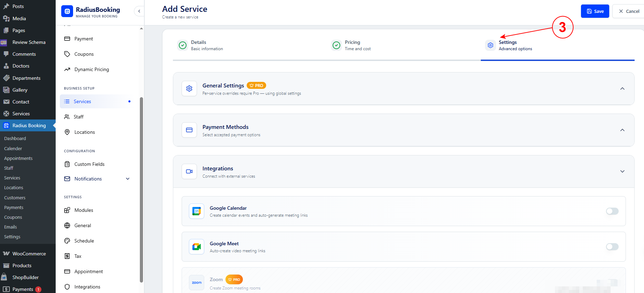Viewport: 644px width, 293px height.
Task: Click the Staff people icon
Action: pos(67,117)
